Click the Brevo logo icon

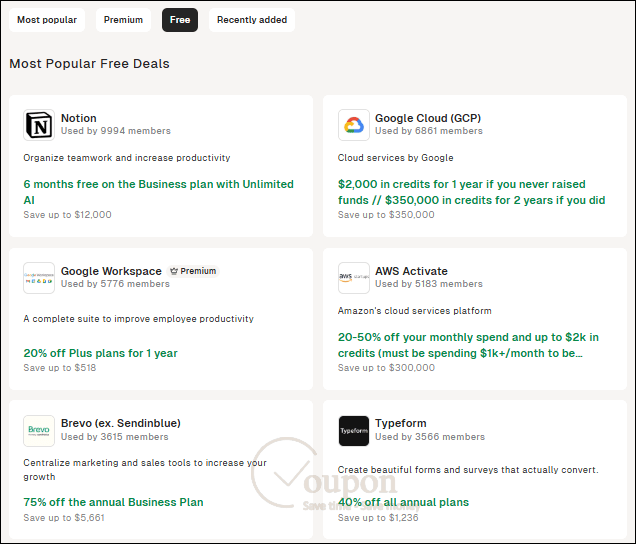pos(39,431)
